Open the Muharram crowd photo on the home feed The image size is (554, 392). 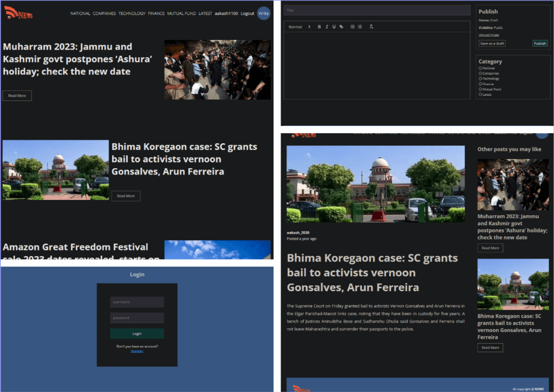click(x=217, y=70)
